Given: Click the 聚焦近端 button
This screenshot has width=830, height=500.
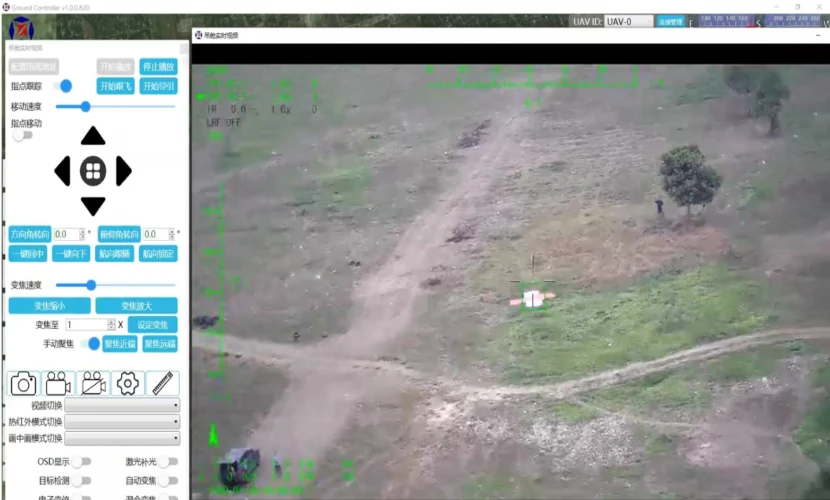Looking at the screenshot, I should click(120, 344).
